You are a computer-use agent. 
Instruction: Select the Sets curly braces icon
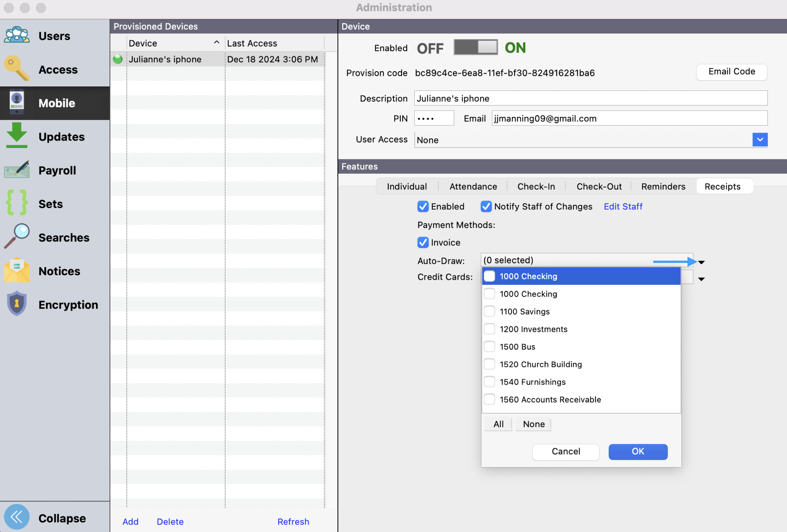tap(17, 203)
